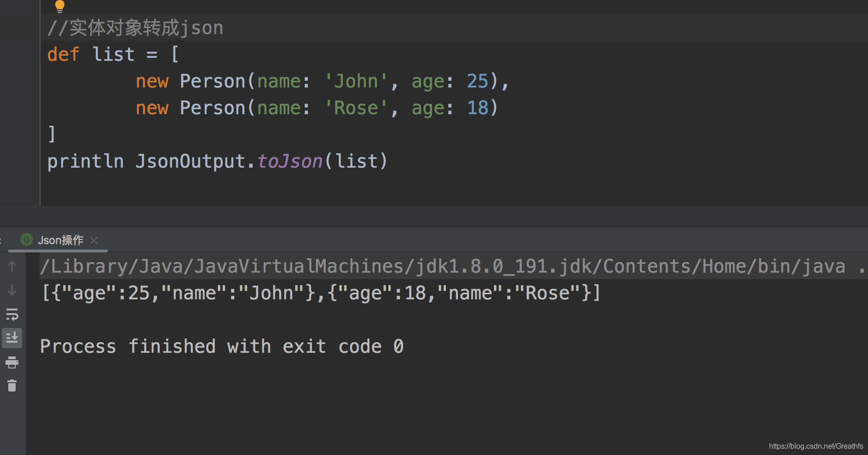Click the toJson method call

pyautogui.click(x=289, y=161)
